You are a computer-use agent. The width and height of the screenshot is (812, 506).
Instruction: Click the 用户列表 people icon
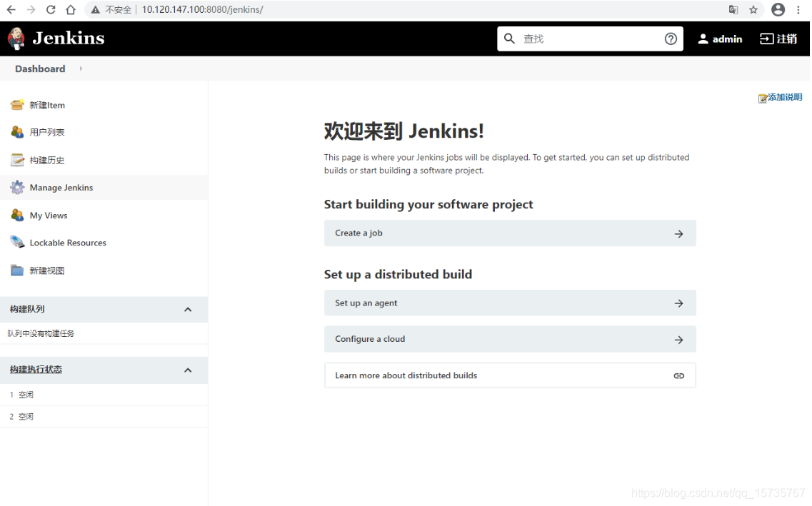17,132
